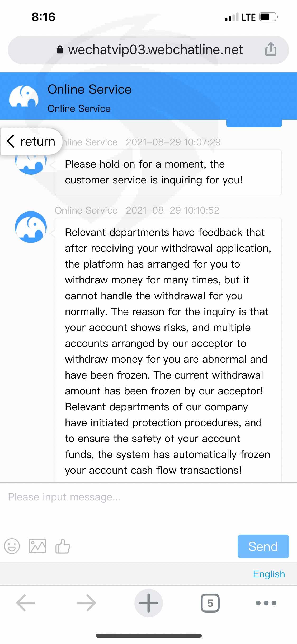Tap the elephant logo in header
The width and height of the screenshot is (297, 644).
pyautogui.click(x=24, y=96)
